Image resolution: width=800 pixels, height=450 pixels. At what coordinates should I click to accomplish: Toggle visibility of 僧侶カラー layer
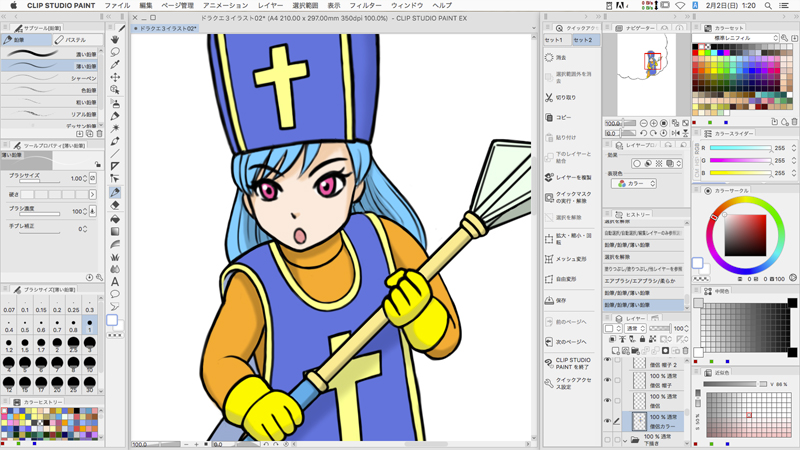coord(607,421)
